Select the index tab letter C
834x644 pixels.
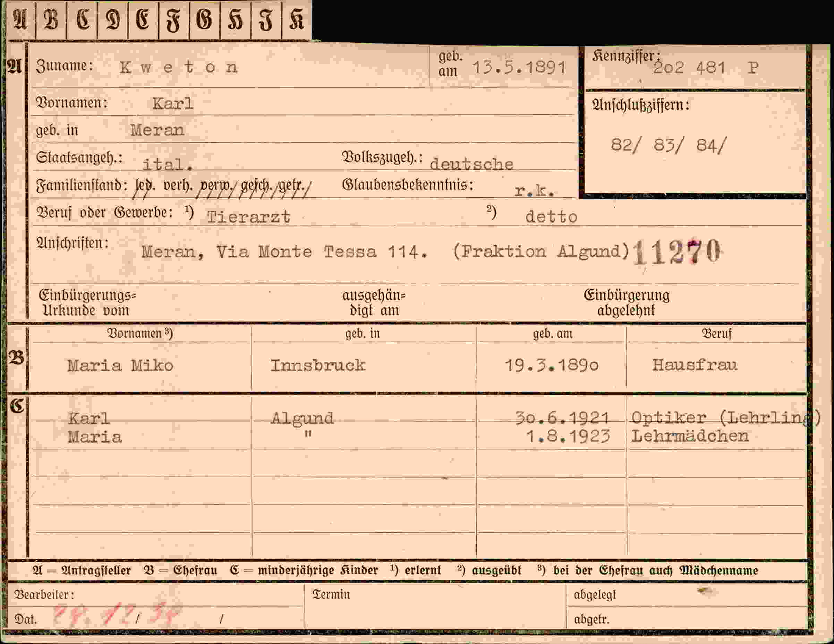pos(82,19)
